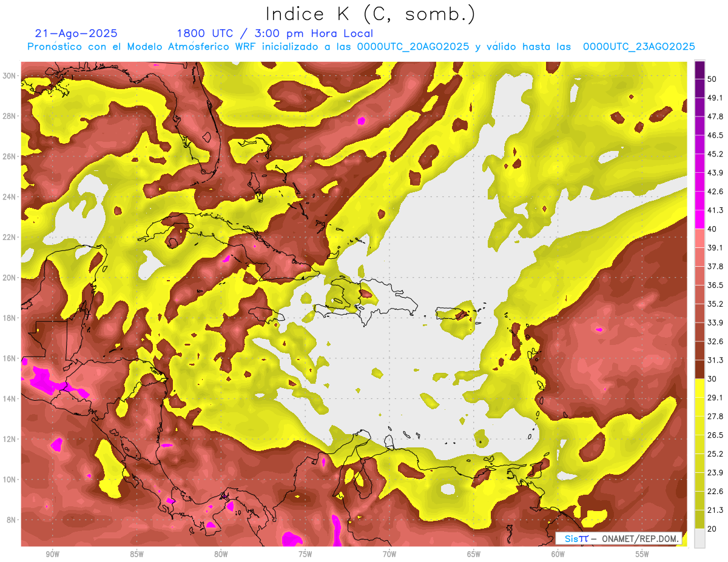Click the "10N" latitude label

[10, 480]
